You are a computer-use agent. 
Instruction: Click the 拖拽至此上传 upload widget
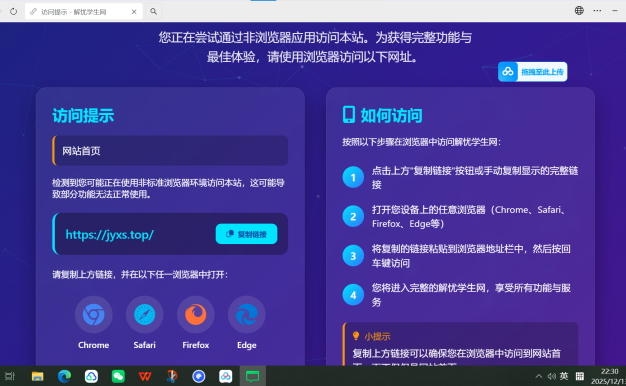click(533, 72)
